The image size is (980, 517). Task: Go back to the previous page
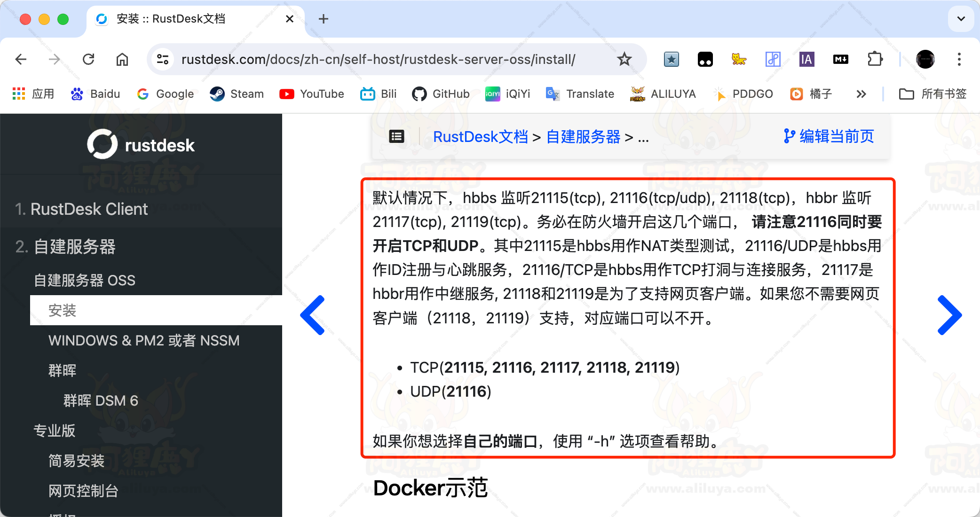tap(21, 59)
